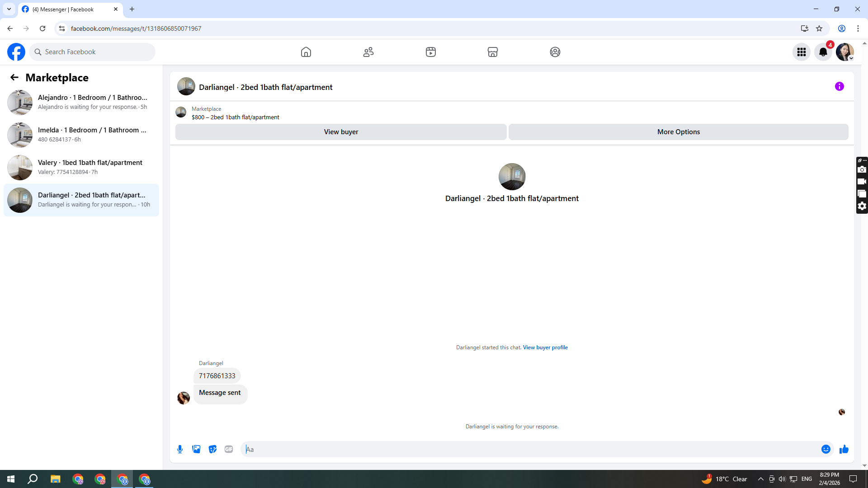
Task: Show hidden system tray icons
Action: (x=760, y=479)
